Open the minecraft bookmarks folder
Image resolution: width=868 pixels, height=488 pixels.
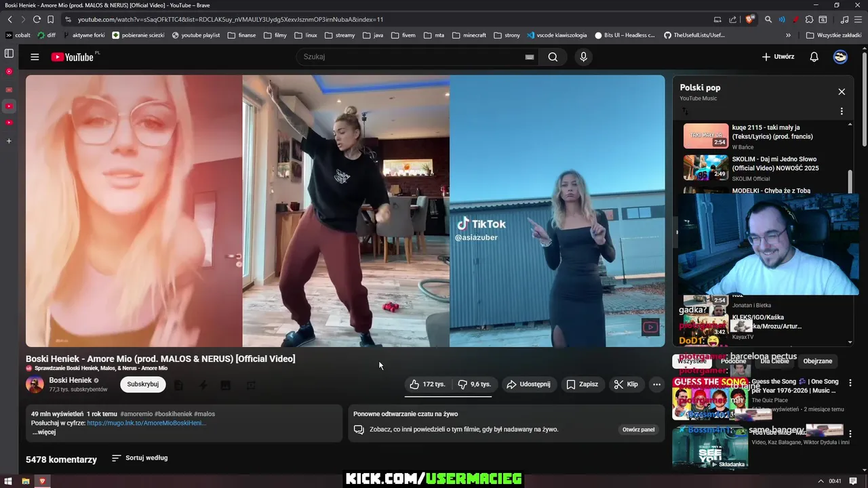tap(469, 35)
